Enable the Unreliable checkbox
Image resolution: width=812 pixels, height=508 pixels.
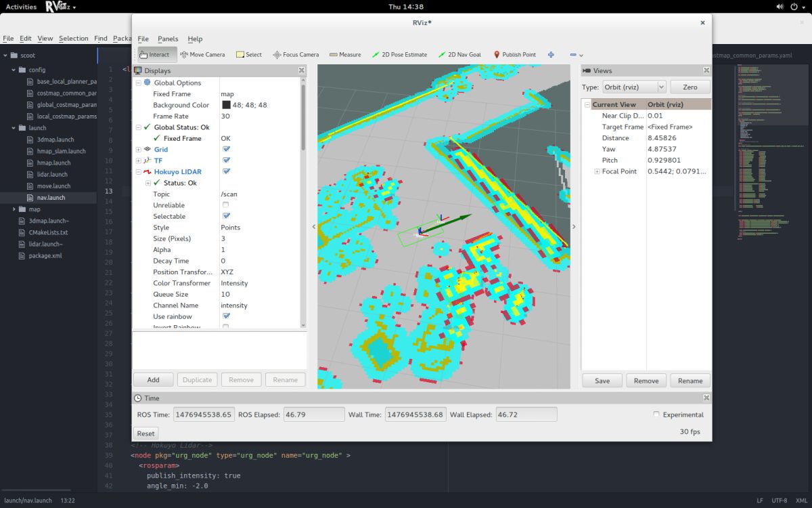226,205
